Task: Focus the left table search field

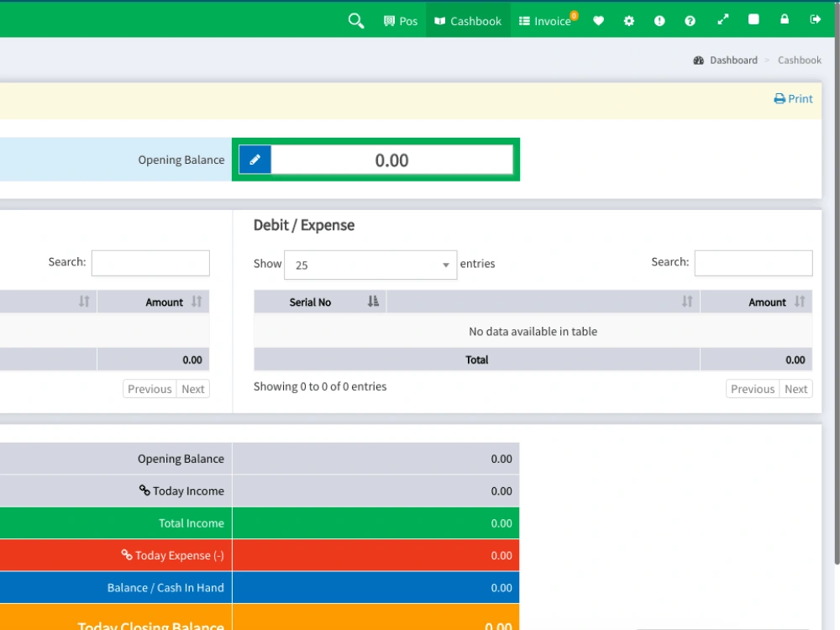Action: tap(150, 263)
